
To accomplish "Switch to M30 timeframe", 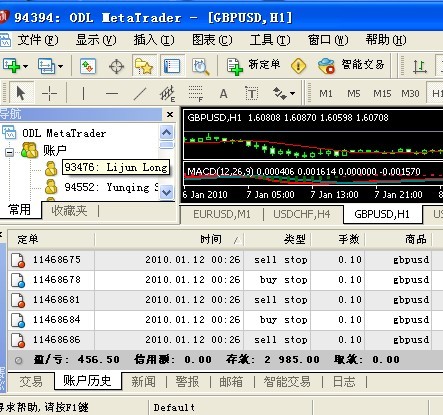I will pyautogui.click(x=410, y=94).
